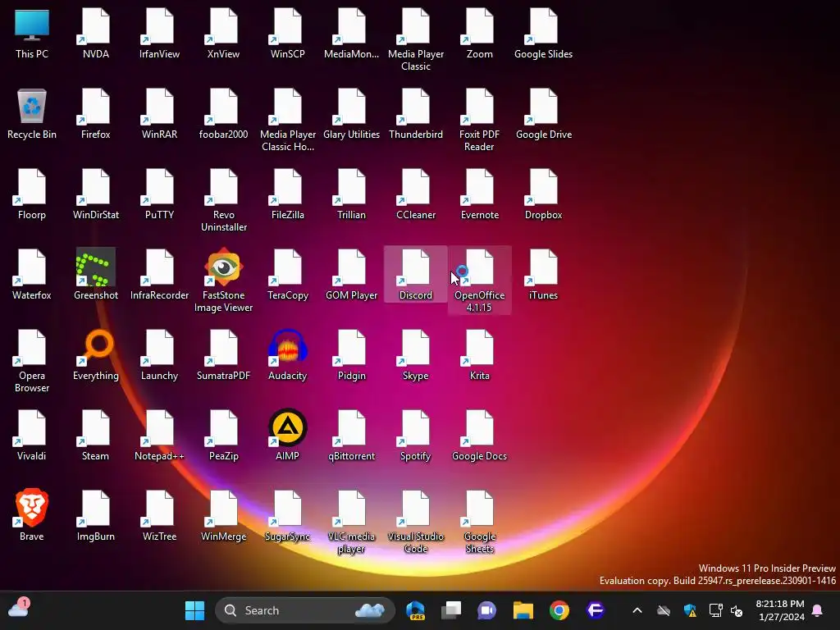
Task: Open the notification bell icon
Action: coord(818,610)
